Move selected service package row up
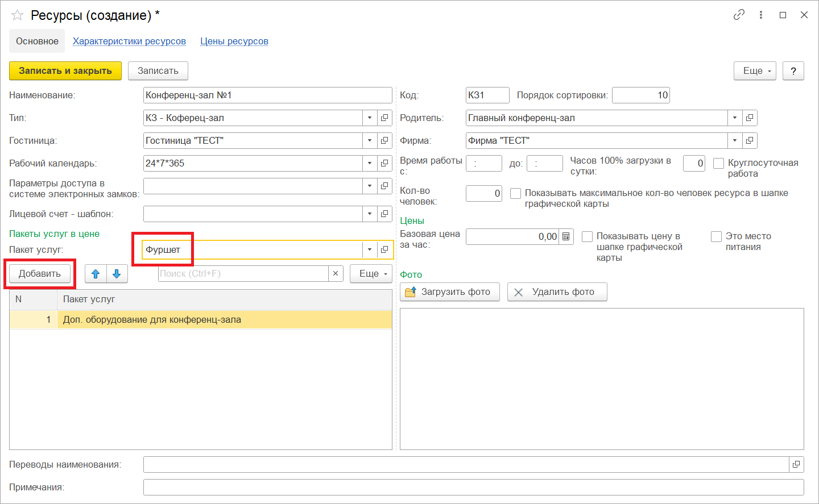Screen dimensions: 819x504 pos(96,274)
